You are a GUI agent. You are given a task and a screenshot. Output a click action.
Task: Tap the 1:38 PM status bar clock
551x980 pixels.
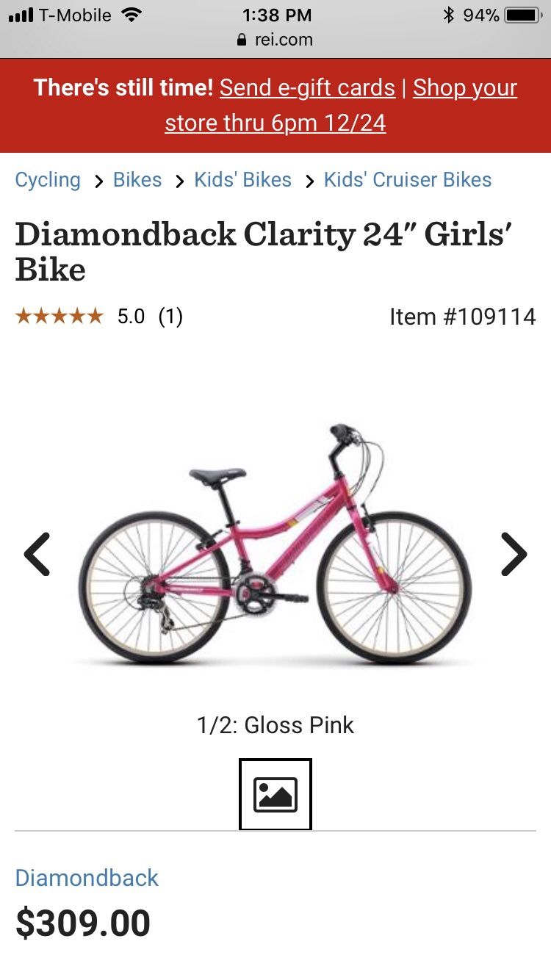(x=277, y=15)
